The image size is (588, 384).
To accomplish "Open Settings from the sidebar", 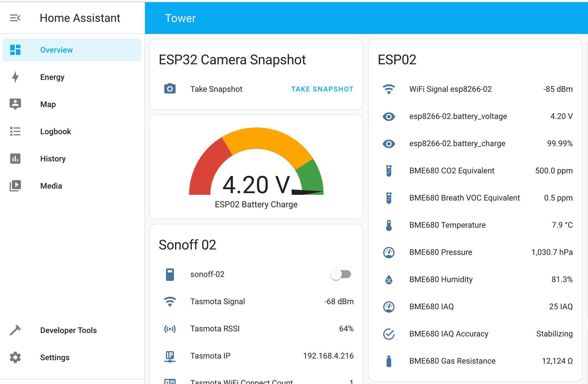I will point(55,357).
